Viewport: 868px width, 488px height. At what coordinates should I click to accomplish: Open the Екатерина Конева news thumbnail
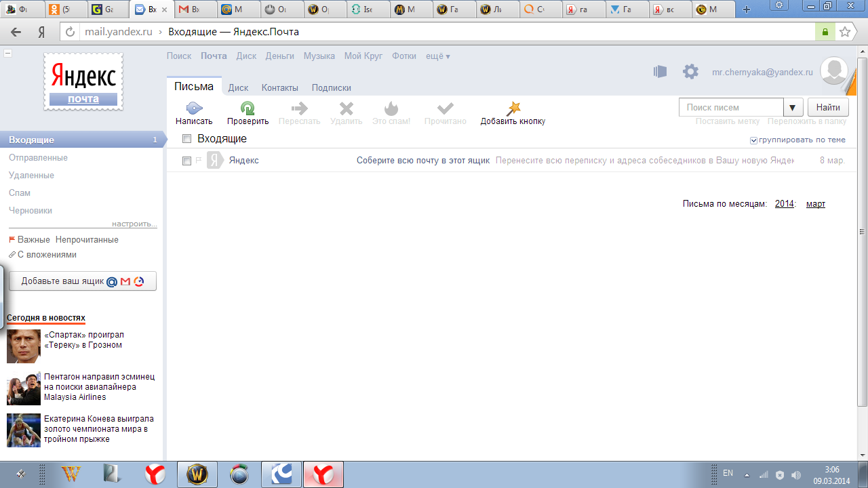click(24, 430)
